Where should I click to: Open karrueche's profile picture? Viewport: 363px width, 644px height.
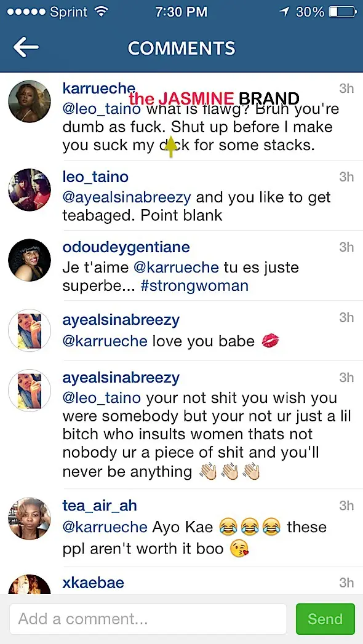[x=30, y=101]
